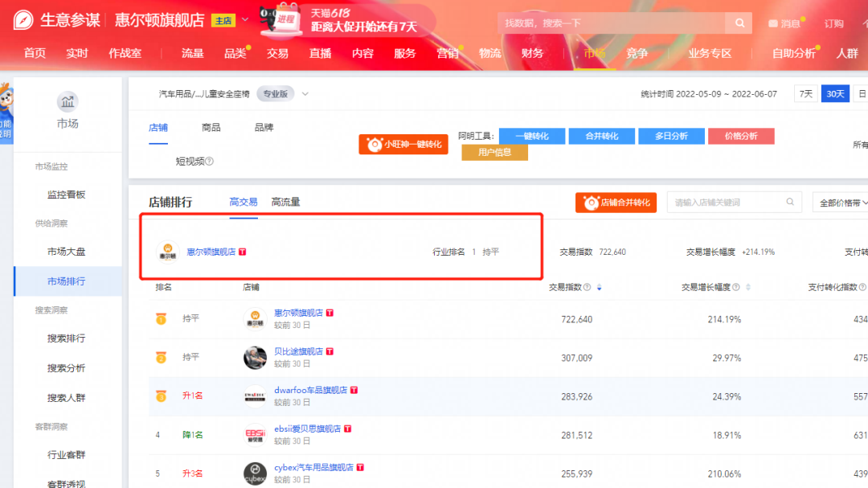Click Tmall badge next to ebsii爱贝思旗舰店
868x488 pixels.
pos(348,429)
